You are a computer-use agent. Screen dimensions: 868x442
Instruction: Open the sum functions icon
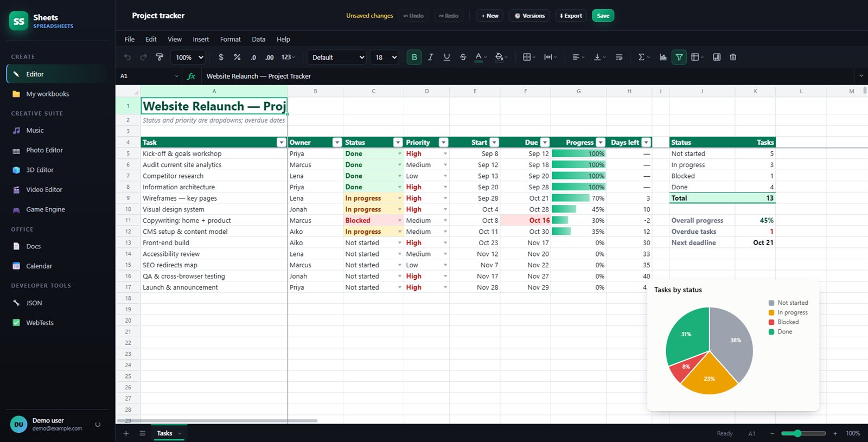[644, 57]
